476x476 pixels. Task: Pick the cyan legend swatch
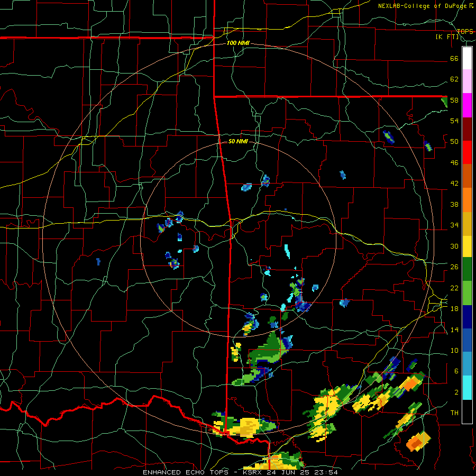pyautogui.click(x=467, y=388)
